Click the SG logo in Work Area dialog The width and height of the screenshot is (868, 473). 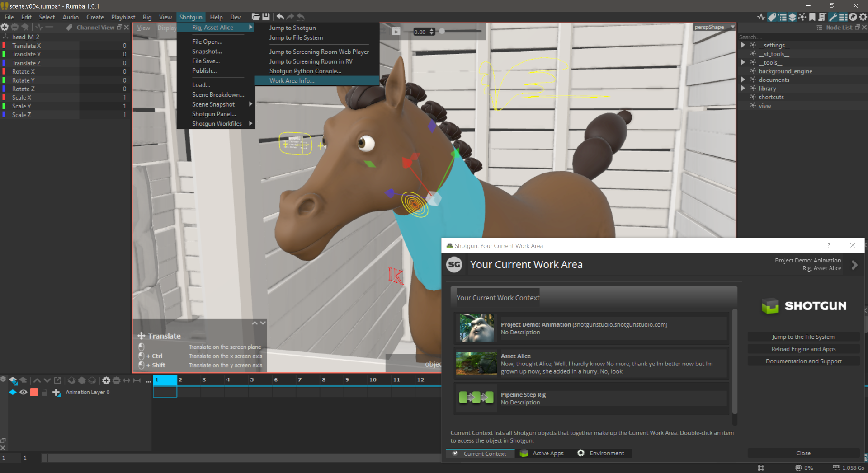(x=454, y=264)
